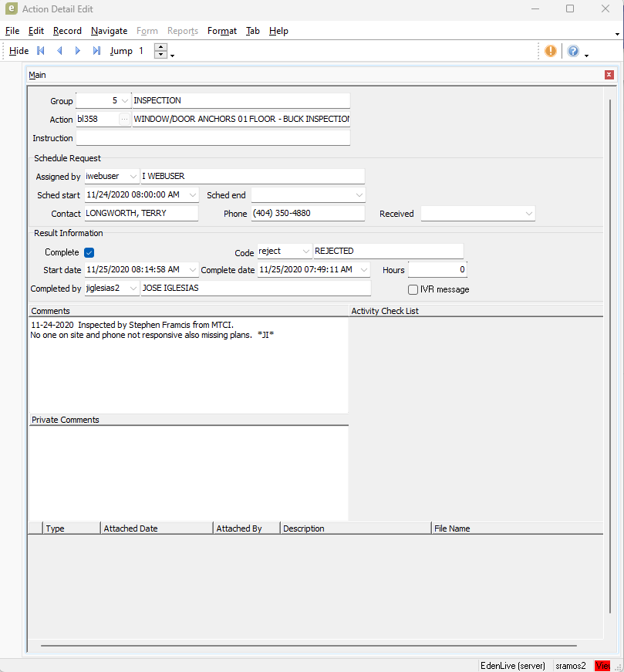Click into the Private Comments text area
The height and width of the screenshot is (672, 624).
[x=188, y=472]
